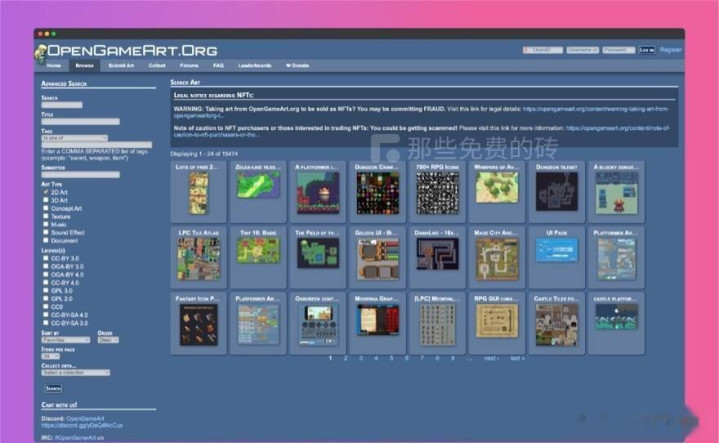Image resolution: width=719 pixels, height=443 pixels.
Task: Check the CC-BY 3.0 license checkbox
Action: coord(45,258)
